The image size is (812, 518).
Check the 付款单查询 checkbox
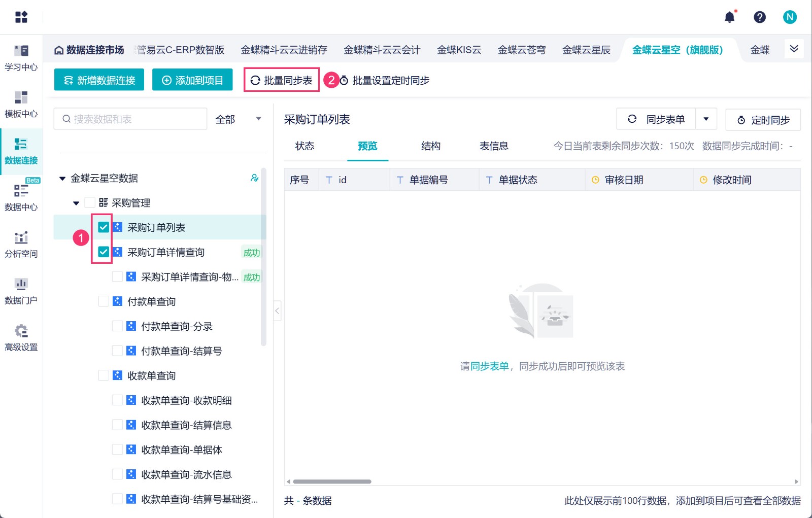(x=104, y=301)
